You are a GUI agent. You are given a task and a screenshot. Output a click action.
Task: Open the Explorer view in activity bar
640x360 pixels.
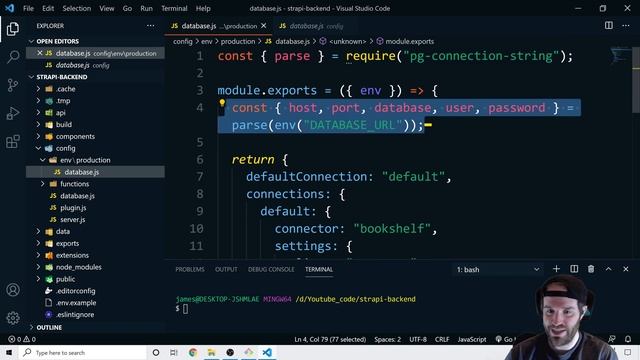pyautogui.click(x=13, y=29)
